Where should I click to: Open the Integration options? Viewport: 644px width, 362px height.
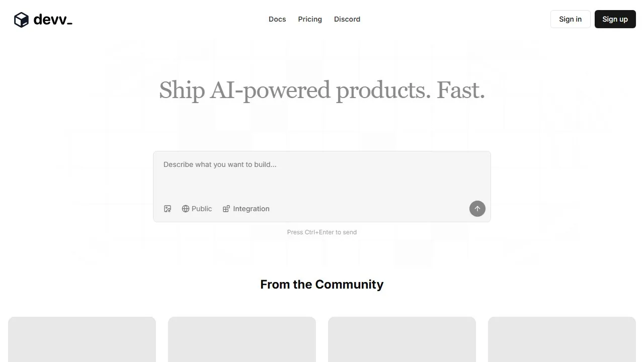(x=246, y=209)
